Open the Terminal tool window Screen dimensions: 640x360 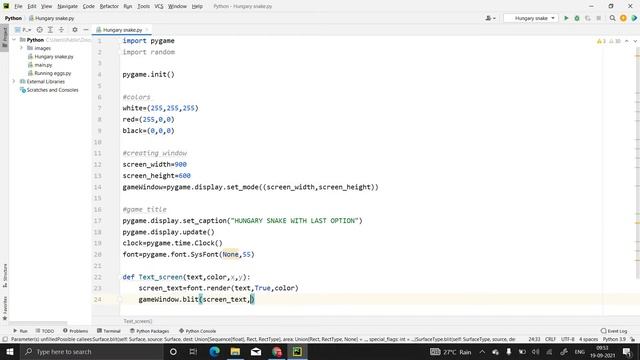[x=109, y=331]
